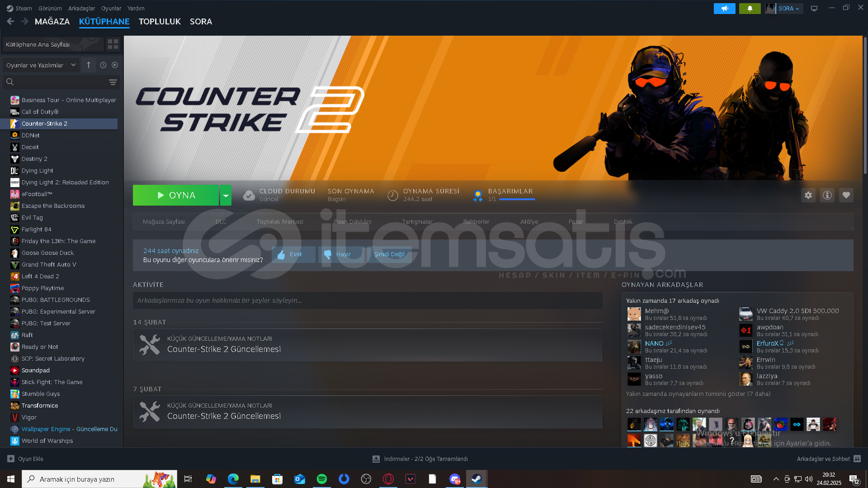Viewport: 868px width, 488px height.
Task: Open Oyunlar ve Yazılımlar dropdown
Action: (41, 65)
